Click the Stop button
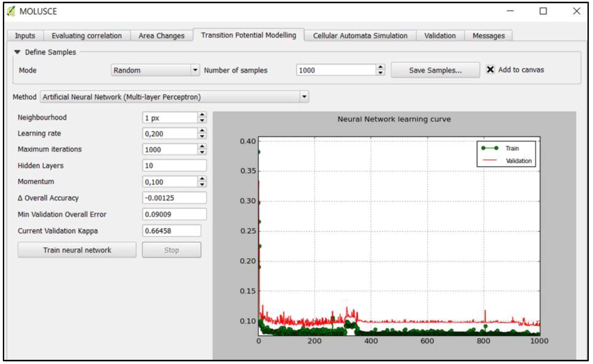593x364 pixels. (171, 250)
